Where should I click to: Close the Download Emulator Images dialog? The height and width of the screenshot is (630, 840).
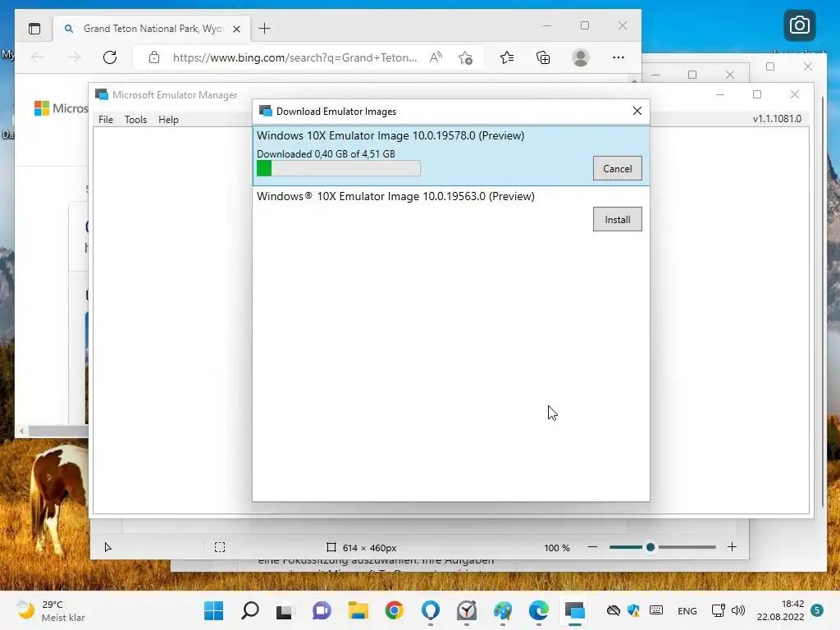click(x=637, y=111)
